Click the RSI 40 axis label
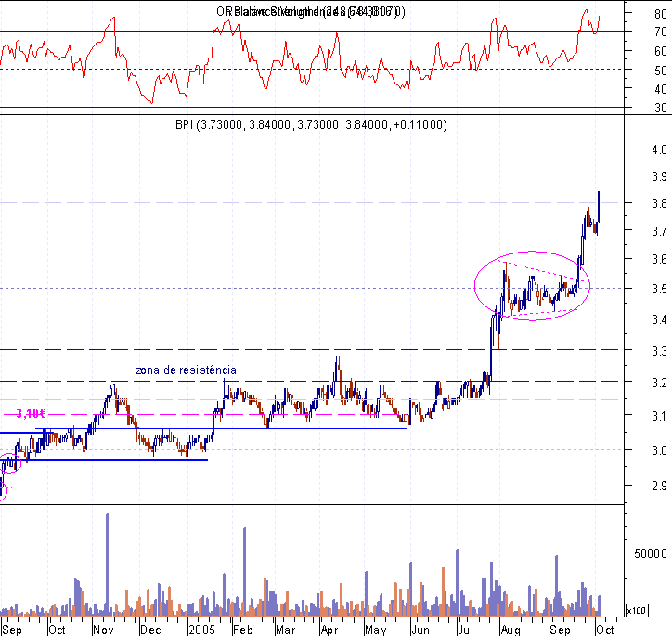Screen dimensions: 672x636 [x=661, y=89]
